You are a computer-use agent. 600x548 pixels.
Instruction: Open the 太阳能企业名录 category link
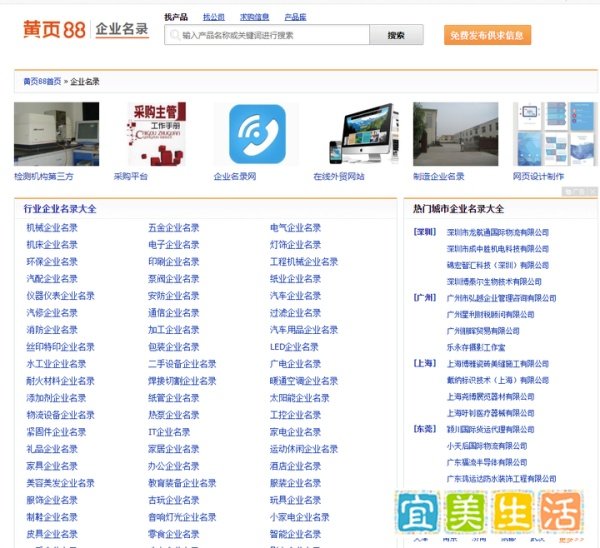click(300, 398)
